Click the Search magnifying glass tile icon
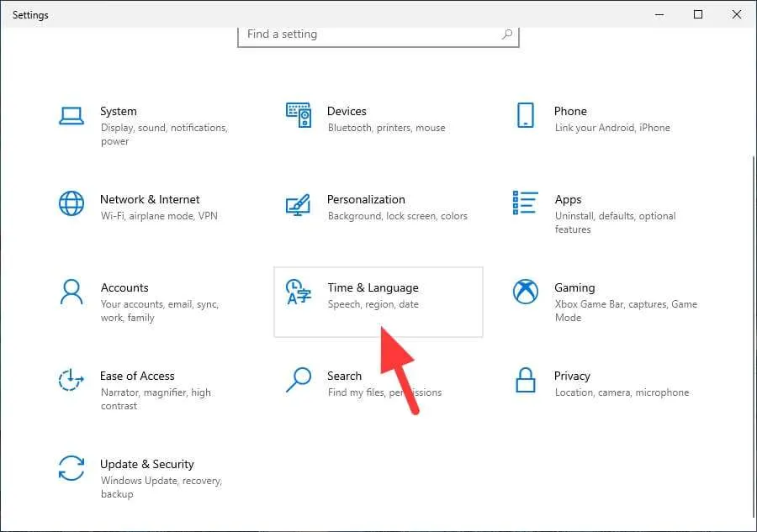The image size is (757, 532). click(x=299, y=380)
